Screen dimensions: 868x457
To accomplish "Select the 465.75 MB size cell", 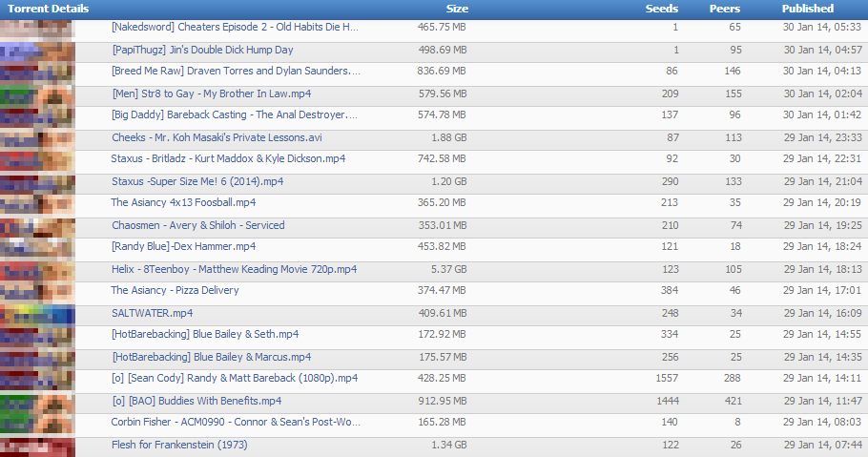I will point(442,27).
